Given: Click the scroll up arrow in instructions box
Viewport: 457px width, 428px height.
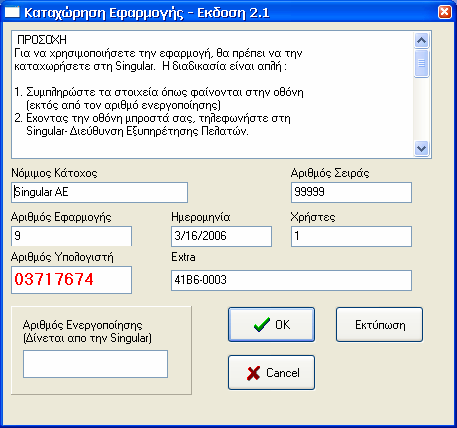Looking at the screenshot, I should (421, 41).
